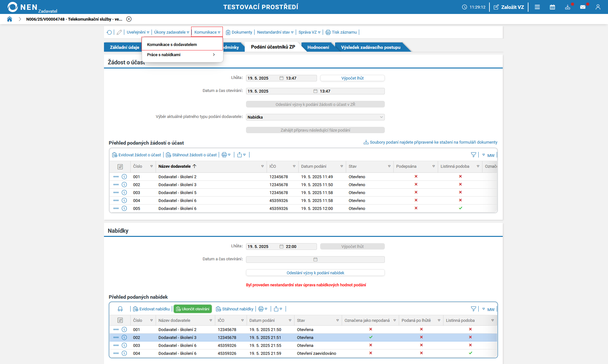
Task: Click info icon for request row 001
Action: click(124, 177)
